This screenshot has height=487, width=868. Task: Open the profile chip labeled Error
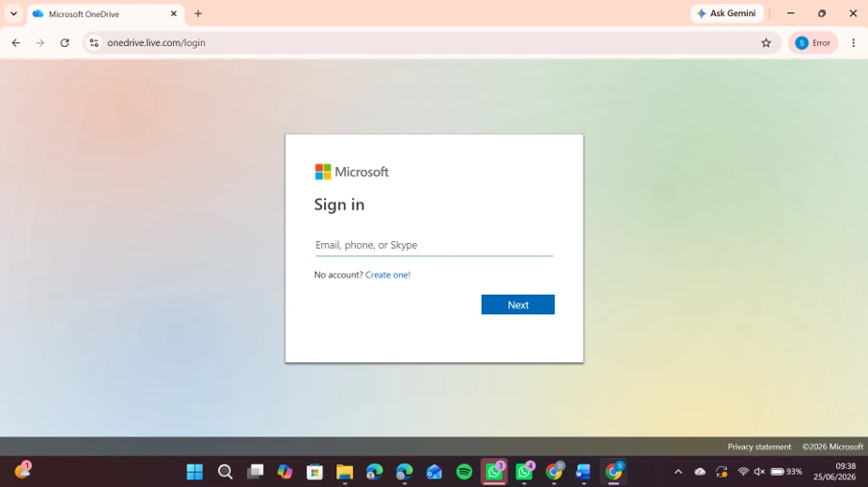coord(812,42)
